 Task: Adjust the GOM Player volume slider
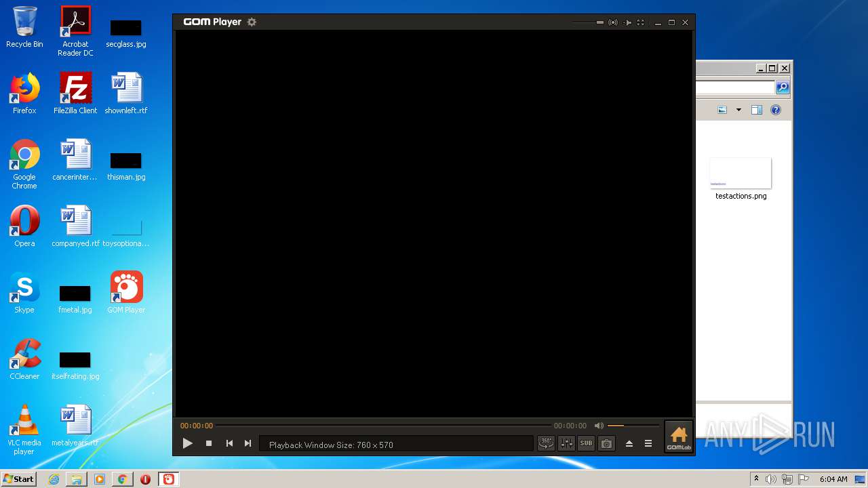[x=633, y=426]
